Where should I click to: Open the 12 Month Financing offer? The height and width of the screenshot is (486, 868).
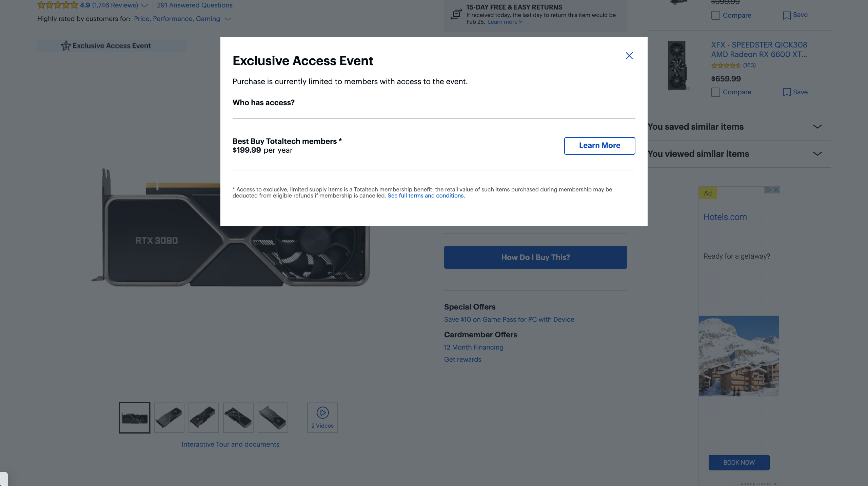click(474, 347)
